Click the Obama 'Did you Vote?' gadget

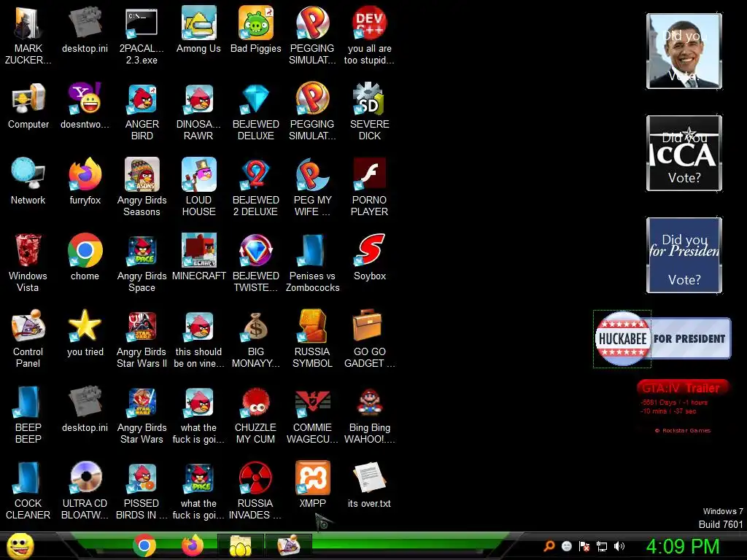point(684,51)
